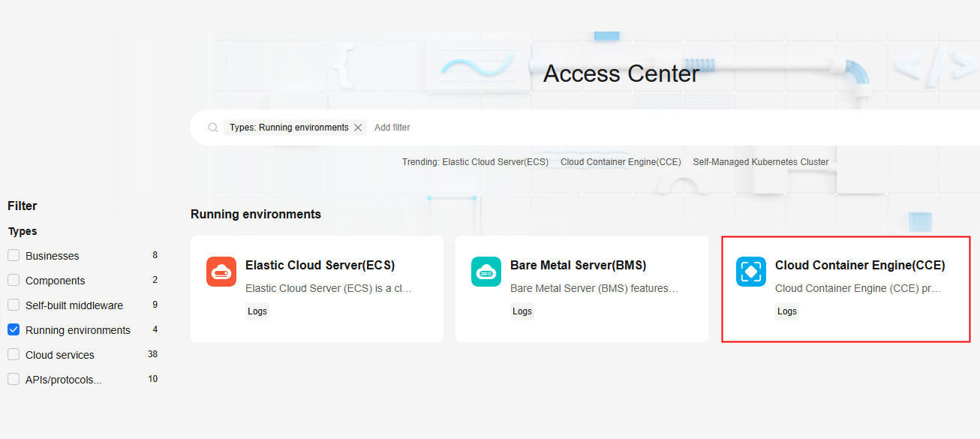Screen dimensions: 980x439
Task: Open the Elastic Cloud Server(ECS) card title
Action: point(320,266)
